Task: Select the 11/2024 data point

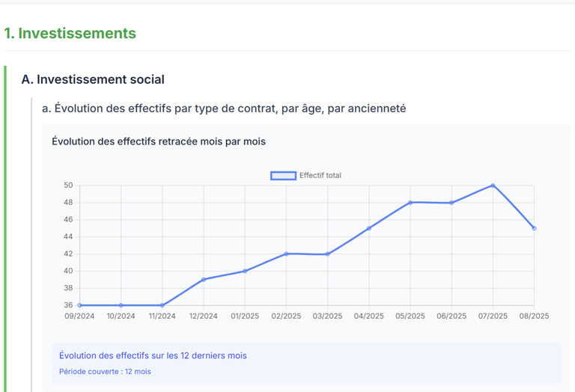Action: tap(162, 305)
